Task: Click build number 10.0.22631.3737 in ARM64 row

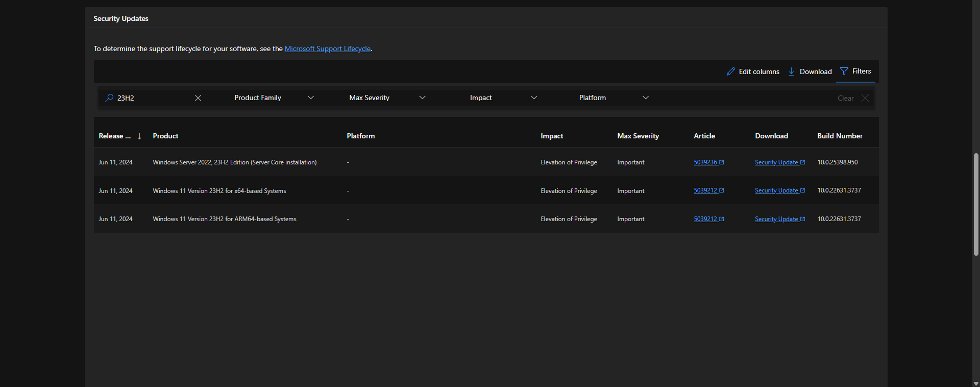Action: pyautogui.click(x=839, y=219)
